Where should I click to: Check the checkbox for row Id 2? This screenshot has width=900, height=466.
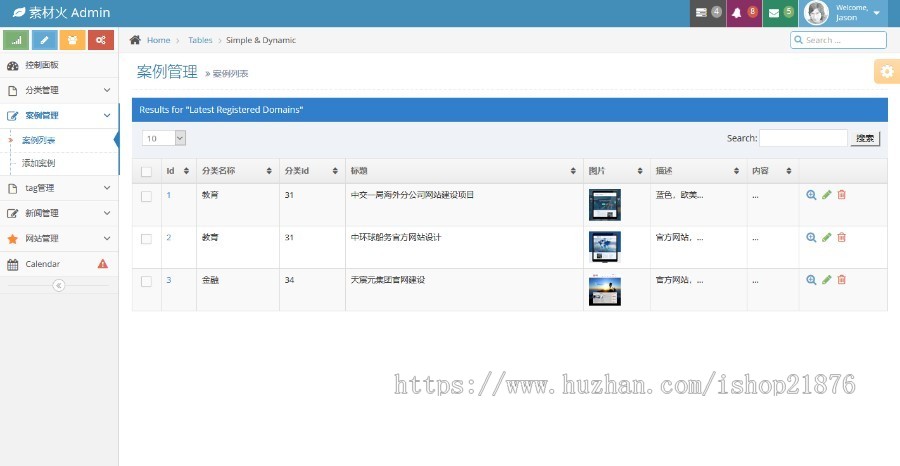point(146,239)
